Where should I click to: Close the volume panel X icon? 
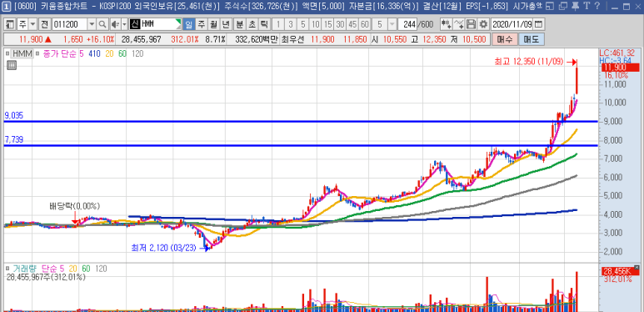pyautogui.click(x=637, y=268)
